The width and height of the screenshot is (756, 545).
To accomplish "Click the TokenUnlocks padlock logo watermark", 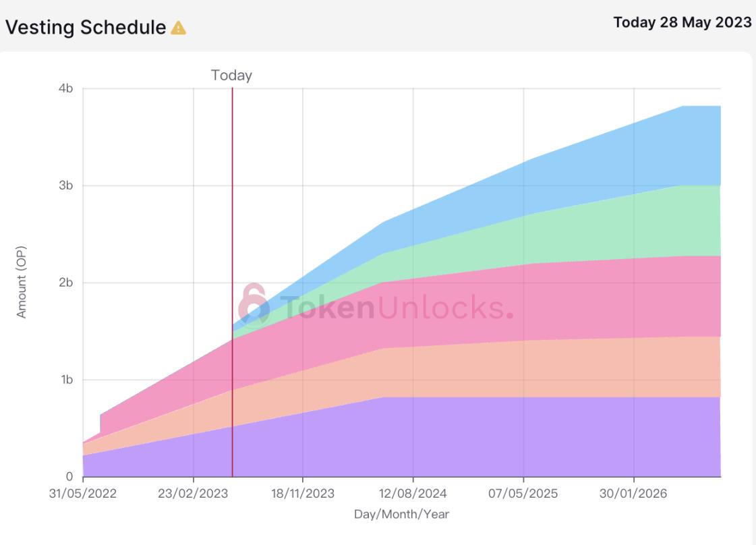I will tap(253, 305).
